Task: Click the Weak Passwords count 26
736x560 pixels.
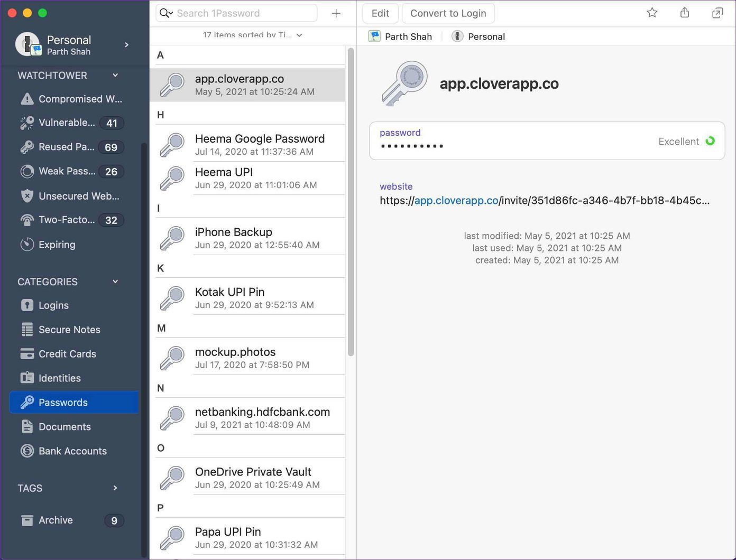Action: [111, 172]
